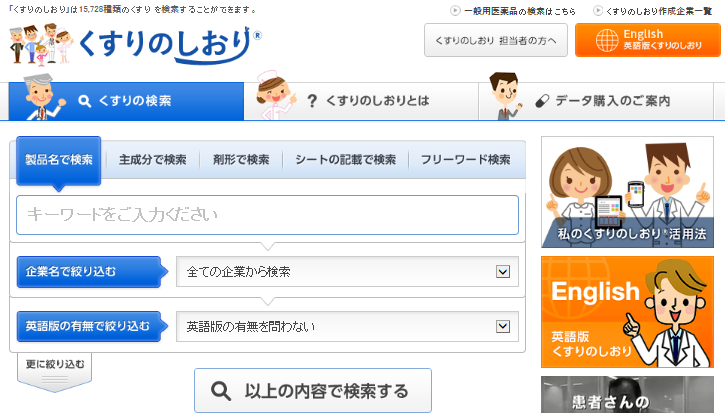This screenshot has width=725, height=413.
Task: Select the フリーワード検索 tab
Action: tap(465, 160)
